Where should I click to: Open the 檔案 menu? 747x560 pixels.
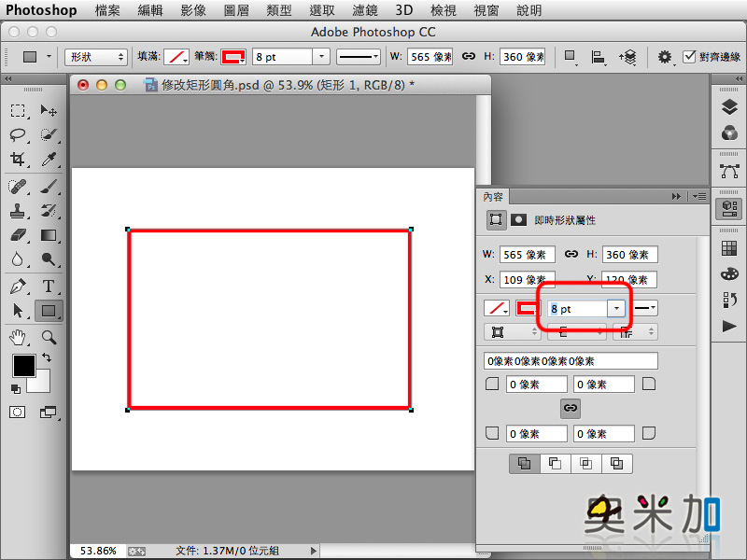(107, 10)
